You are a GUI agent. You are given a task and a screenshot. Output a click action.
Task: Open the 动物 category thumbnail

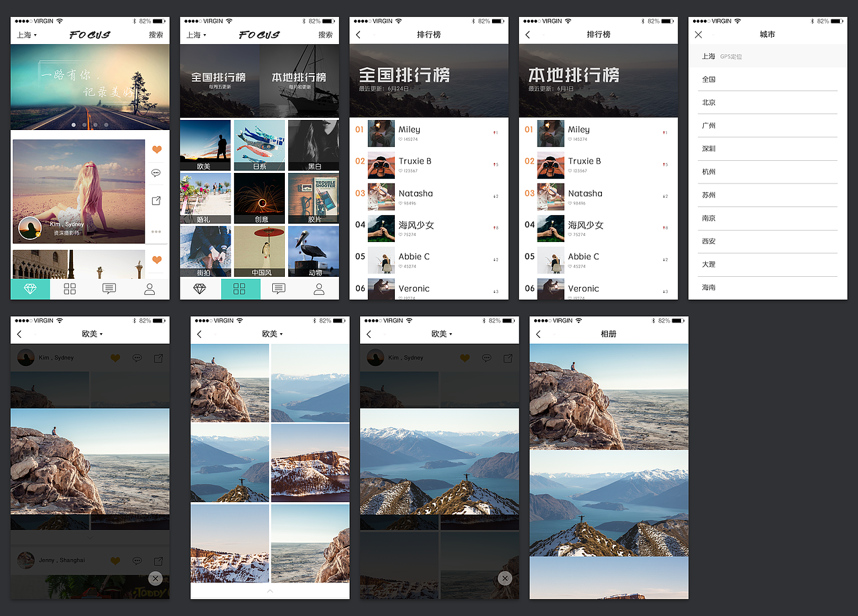tap(314, 251)
